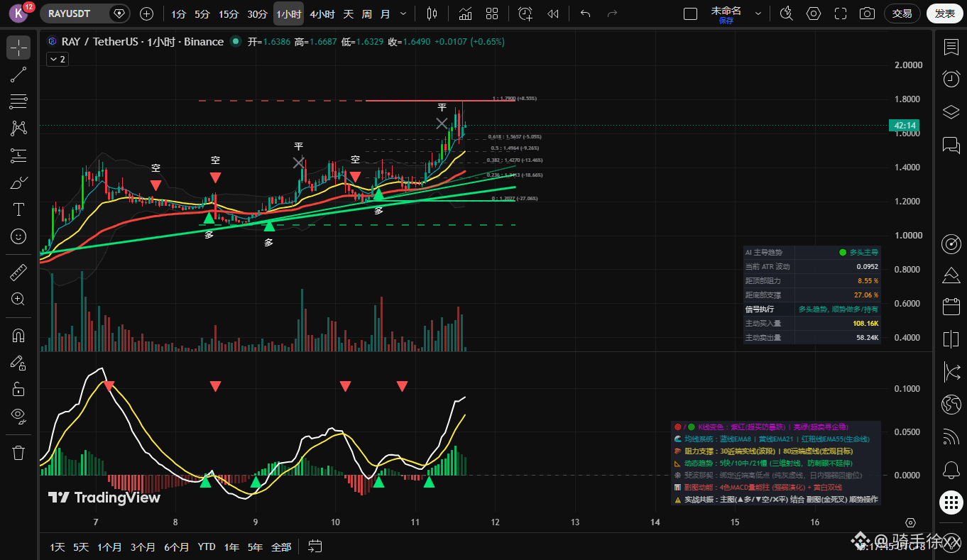The width and height of the screenshot is (967, 560).
Task: Select the ruler measure tool
Action: coord(18,272)
